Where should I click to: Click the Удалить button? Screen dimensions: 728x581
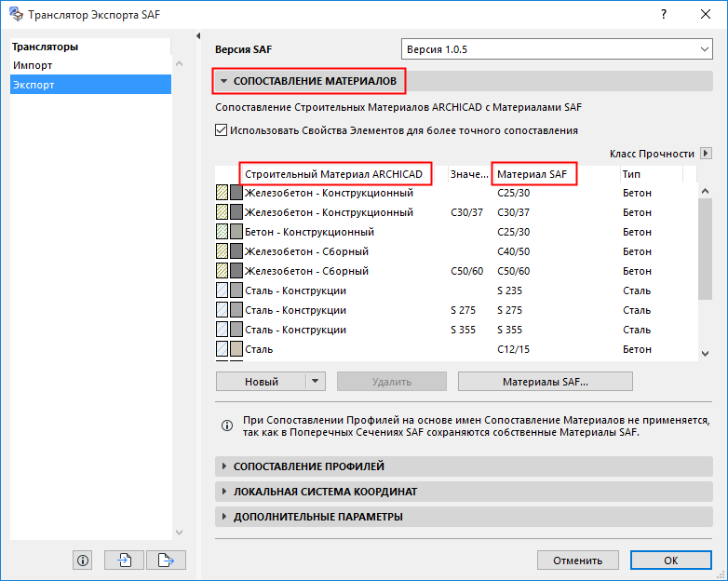click(392, 382)
